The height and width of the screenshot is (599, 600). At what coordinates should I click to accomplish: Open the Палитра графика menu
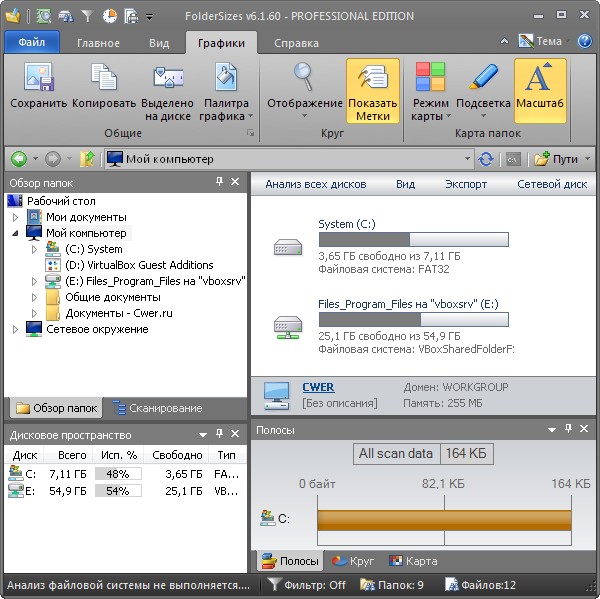[226, 92]
